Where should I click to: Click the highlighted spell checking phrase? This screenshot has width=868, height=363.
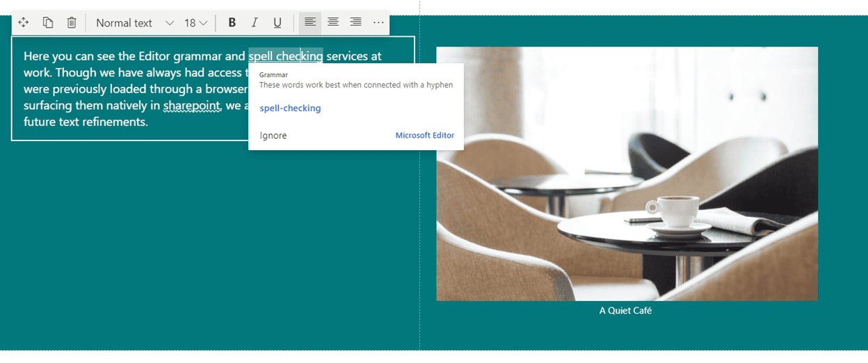click(285, 56)
